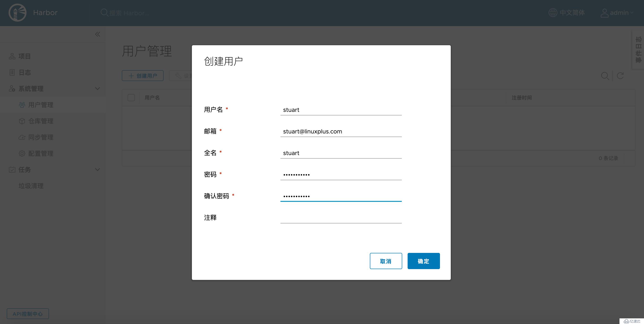Click the 日志 logs icon
Viewport: 644px width, 324px height.
click(12, 72)
